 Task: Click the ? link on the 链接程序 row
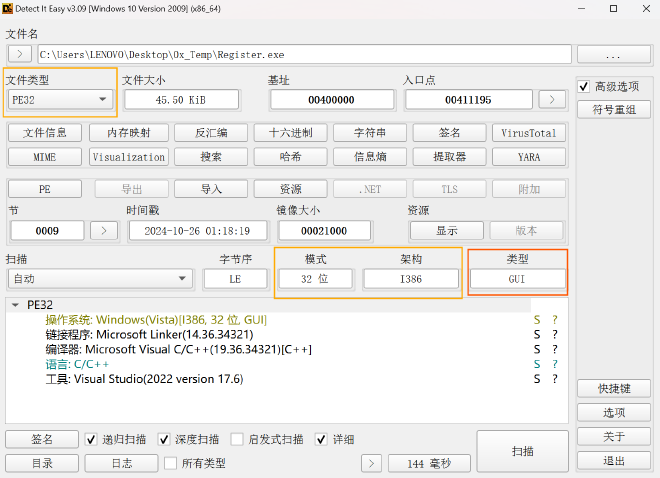click(x=555, y=335)
